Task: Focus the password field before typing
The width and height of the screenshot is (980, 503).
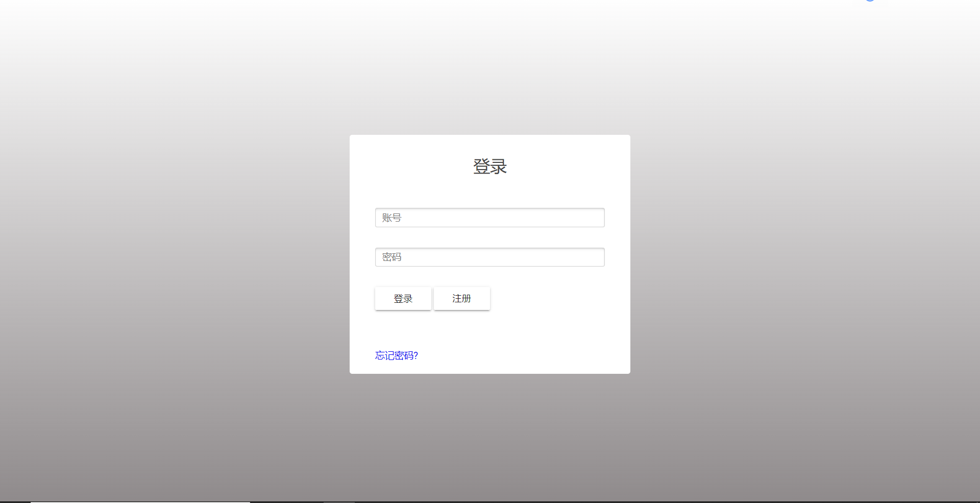Action: pyautogui.click(x=489, y=257)
